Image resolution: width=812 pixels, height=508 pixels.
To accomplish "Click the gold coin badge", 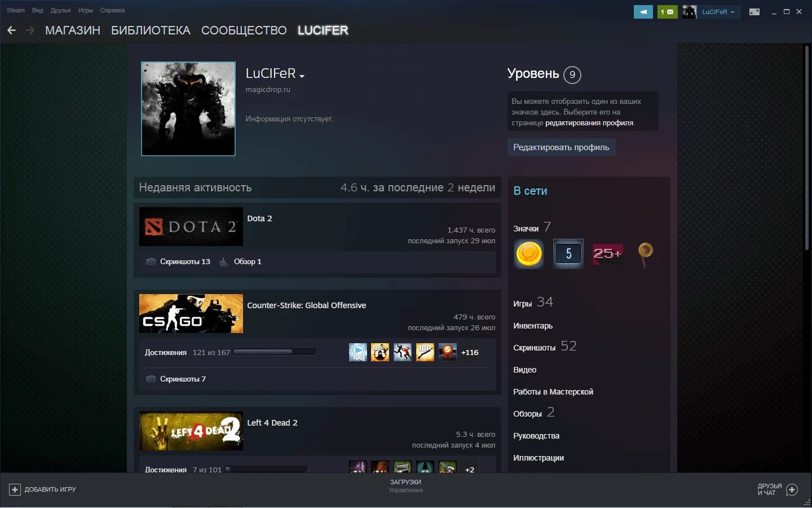I will [529, 253].
